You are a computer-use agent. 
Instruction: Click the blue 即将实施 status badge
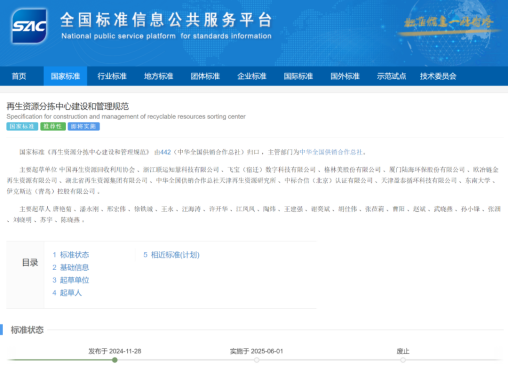pyautogui.click(x=84, y=126)
